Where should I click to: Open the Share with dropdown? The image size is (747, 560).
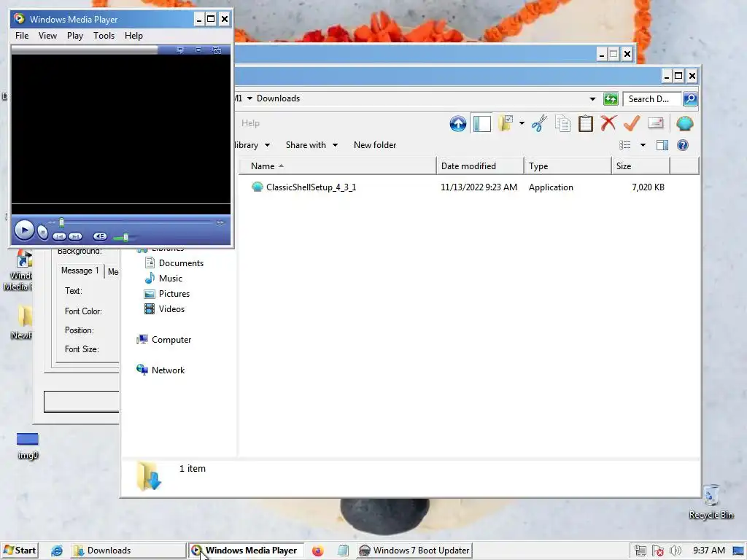pos(311,145)
